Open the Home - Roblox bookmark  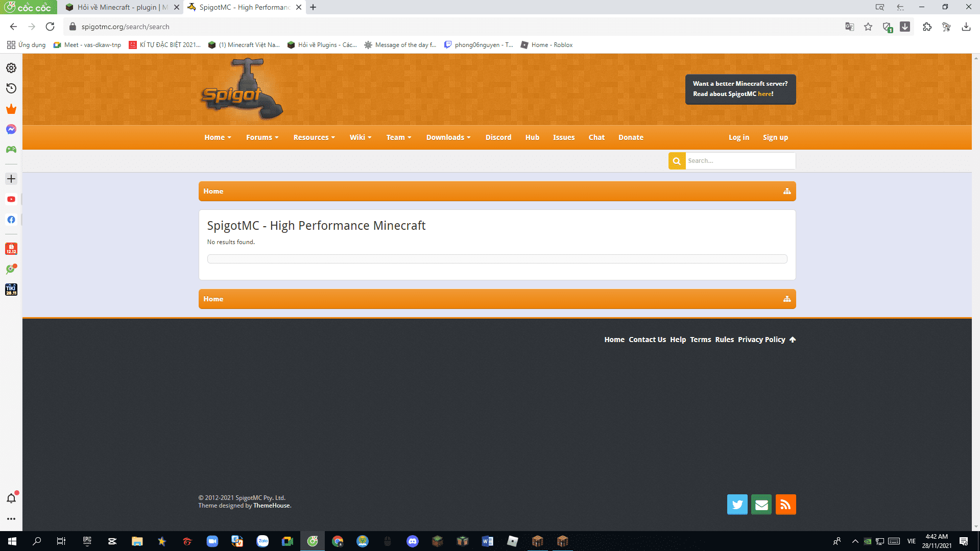[546, 45]
